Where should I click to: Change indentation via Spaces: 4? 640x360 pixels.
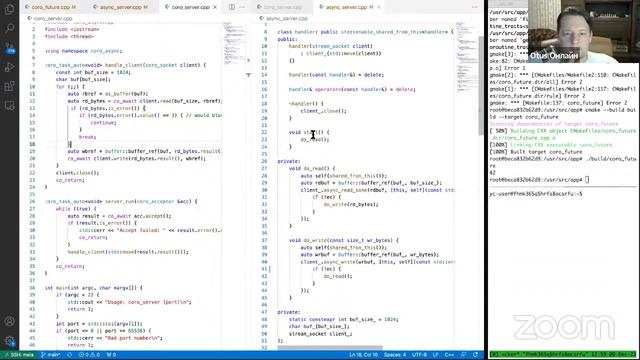[395, 355]
